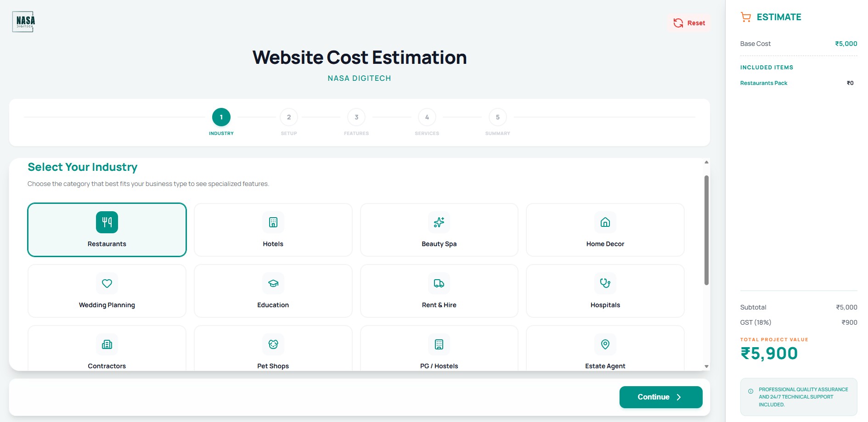Go to step 2 Setup
Image resolution: width=868 pixels, height=422 pixels.
288,118
